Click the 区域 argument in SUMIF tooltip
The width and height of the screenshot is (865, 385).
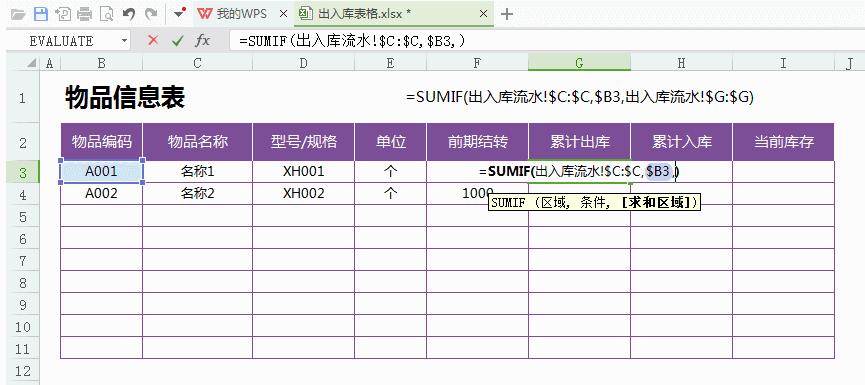(x=553, y=202)
